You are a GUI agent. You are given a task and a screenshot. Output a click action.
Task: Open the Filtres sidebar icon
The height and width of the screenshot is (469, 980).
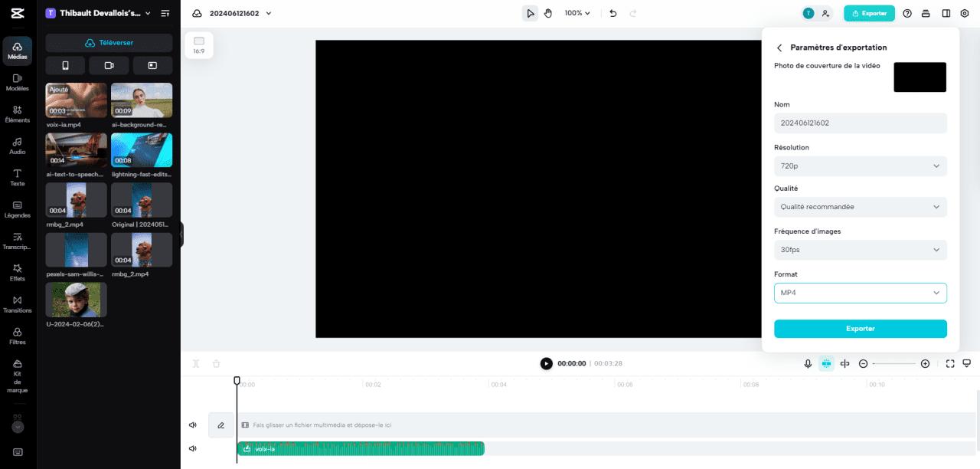(x=18, y=336)
